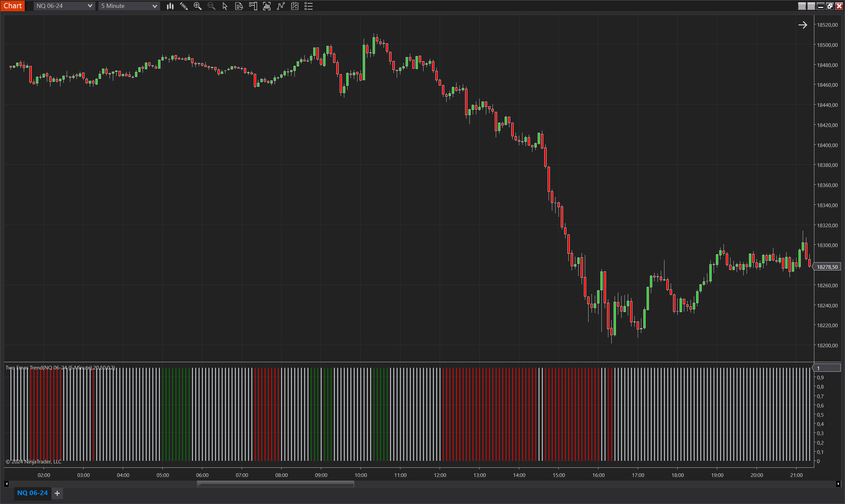Click price axis label 18520,00
The image size is (845, 504).
click(827, 25)
